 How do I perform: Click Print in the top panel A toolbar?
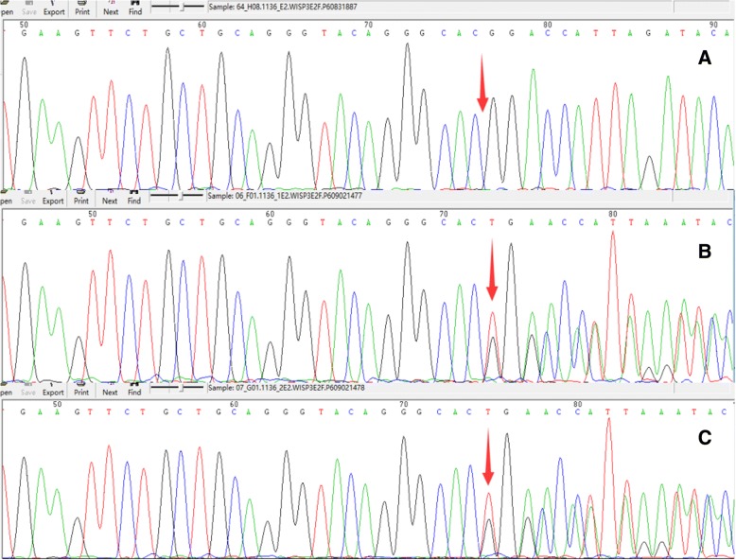point(83,11)
